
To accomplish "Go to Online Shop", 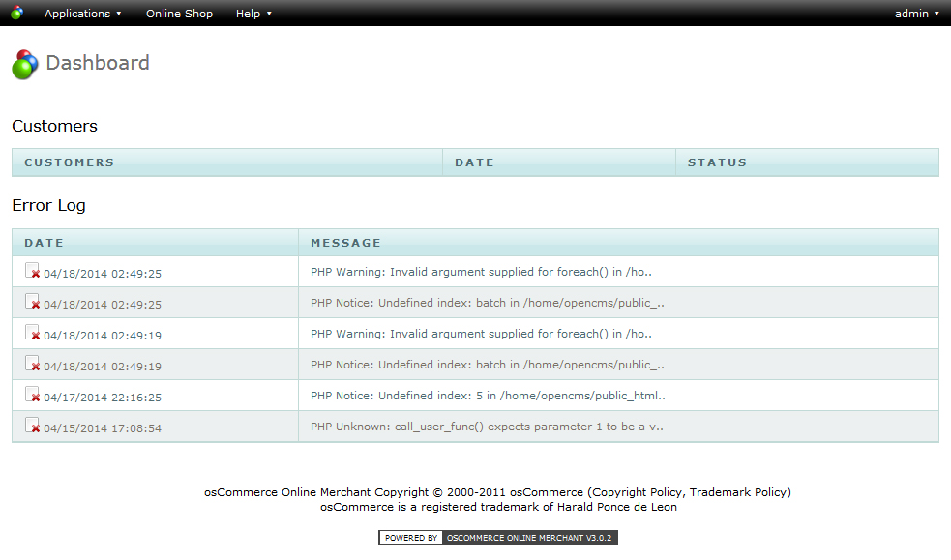I will pyautogui.click(x=179, y=14).
